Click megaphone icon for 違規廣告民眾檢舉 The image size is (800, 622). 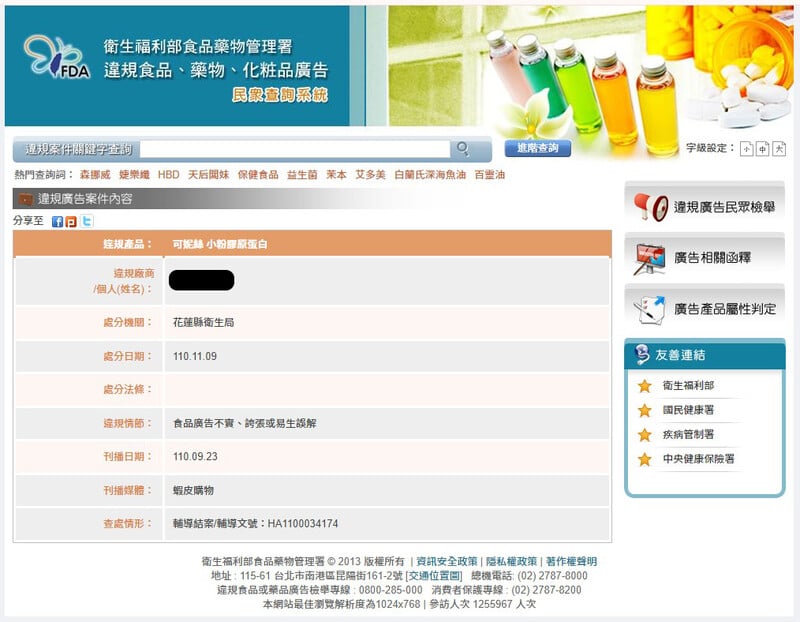click(x=651, y=206)
